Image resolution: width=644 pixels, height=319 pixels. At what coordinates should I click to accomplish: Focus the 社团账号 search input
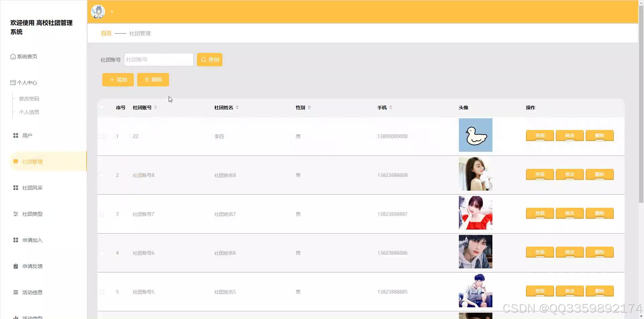click(x=159, y=60)
